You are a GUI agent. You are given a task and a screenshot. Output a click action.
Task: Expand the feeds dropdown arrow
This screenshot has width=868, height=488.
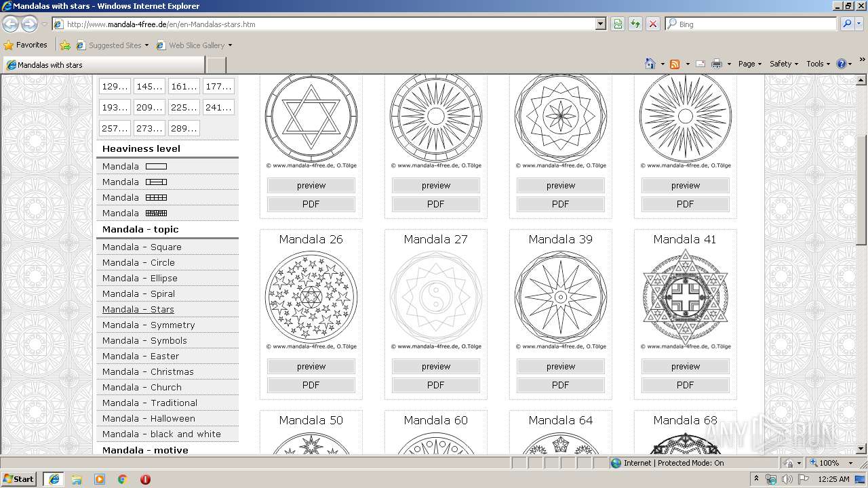(x=687, y=64)
